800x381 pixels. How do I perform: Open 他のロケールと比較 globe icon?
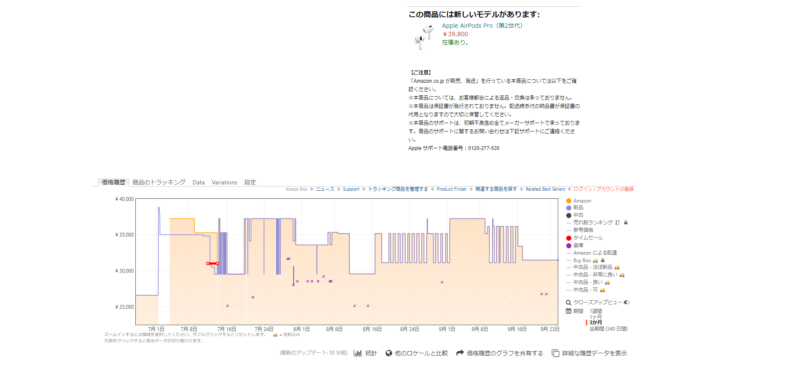coord(389,353)
